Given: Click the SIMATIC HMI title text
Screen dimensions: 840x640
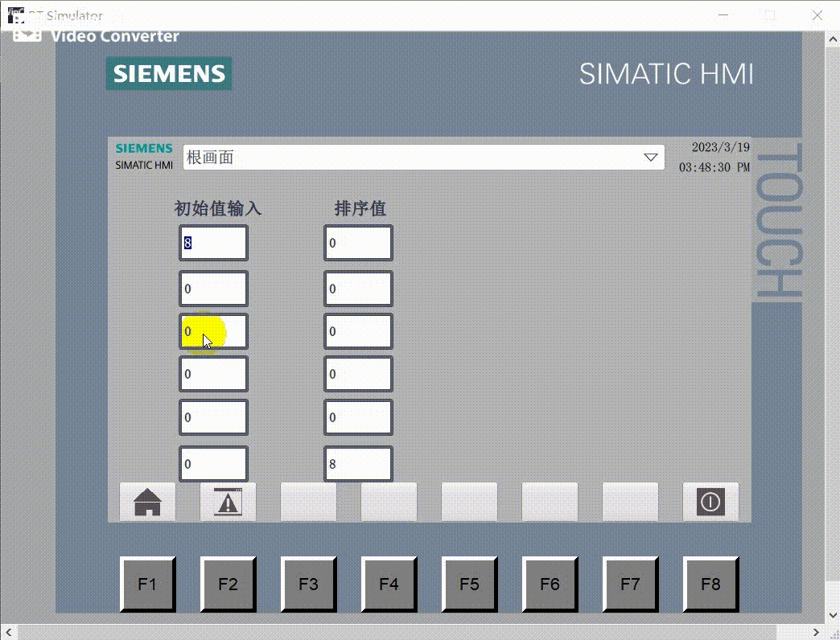Looking at the screenshot, I should tap(666, 74).
